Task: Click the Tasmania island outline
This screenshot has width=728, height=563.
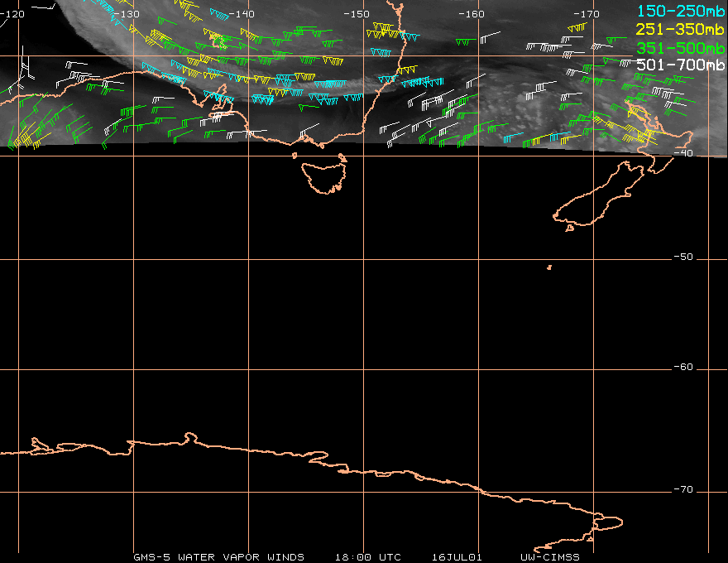Action: pos(324,177)
